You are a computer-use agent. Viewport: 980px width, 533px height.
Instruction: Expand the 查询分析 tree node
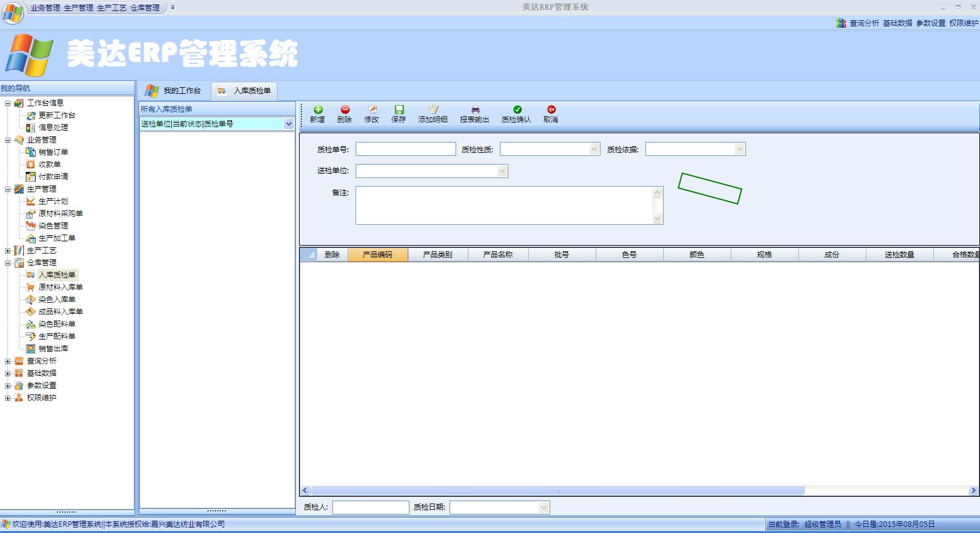click(7, 361)
